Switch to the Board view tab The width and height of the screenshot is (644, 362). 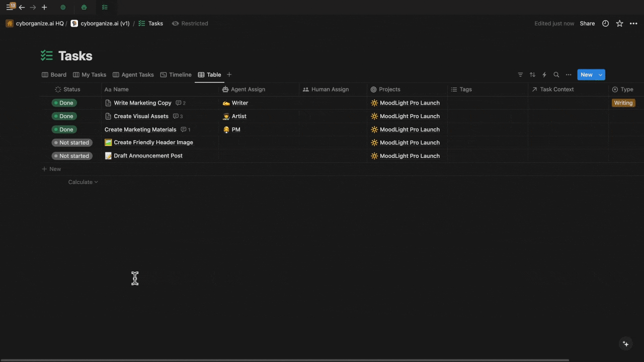(x=54, y=75)
